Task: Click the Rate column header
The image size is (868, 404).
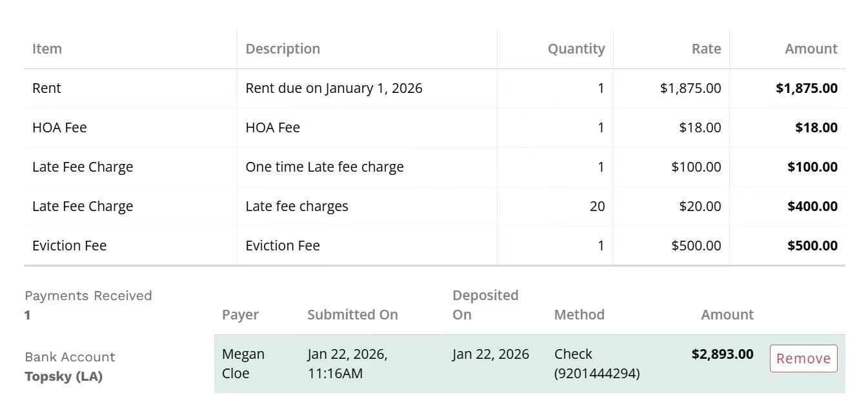Action: (x=706, y=49)
